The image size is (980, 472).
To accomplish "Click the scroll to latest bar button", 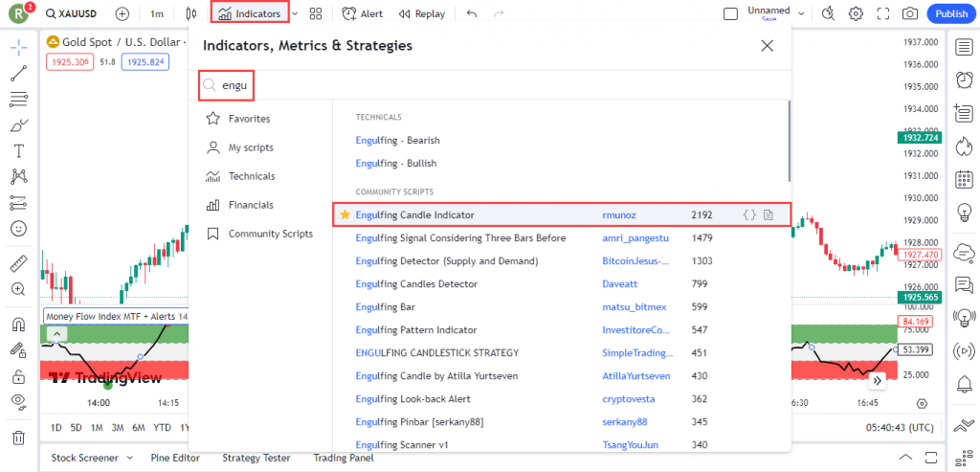I will tap(878, 380).
